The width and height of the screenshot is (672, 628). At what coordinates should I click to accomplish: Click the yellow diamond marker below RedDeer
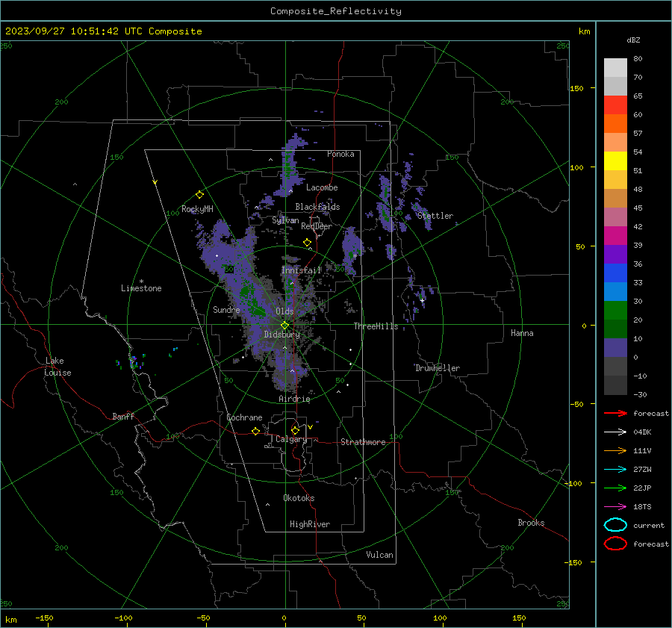click(x=307, y=243)
